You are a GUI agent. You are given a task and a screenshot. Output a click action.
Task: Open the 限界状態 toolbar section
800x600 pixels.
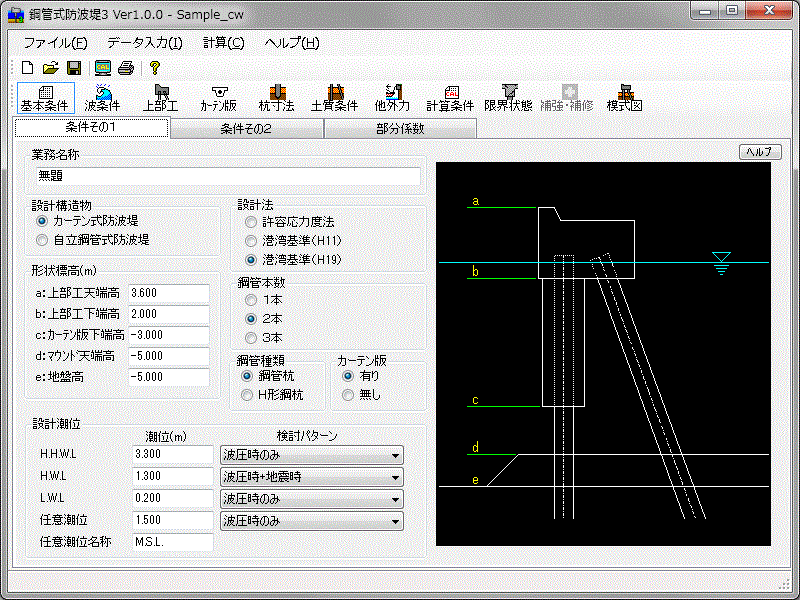pos(508,98)
